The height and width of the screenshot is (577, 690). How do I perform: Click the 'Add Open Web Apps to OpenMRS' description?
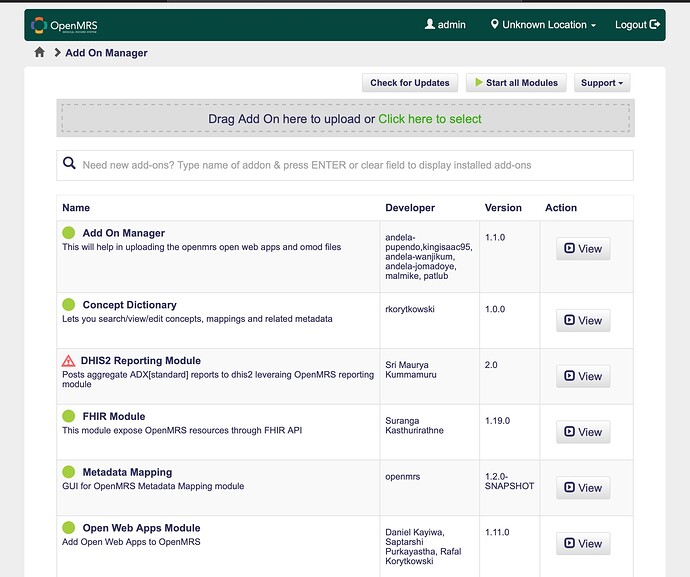click(x=131, y=542)
